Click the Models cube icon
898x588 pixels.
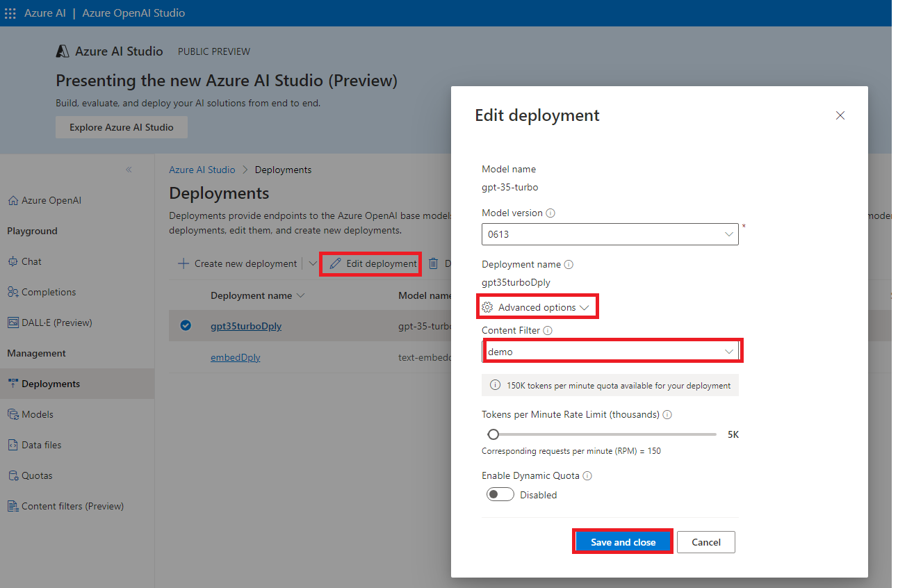(x=13, y=414)
